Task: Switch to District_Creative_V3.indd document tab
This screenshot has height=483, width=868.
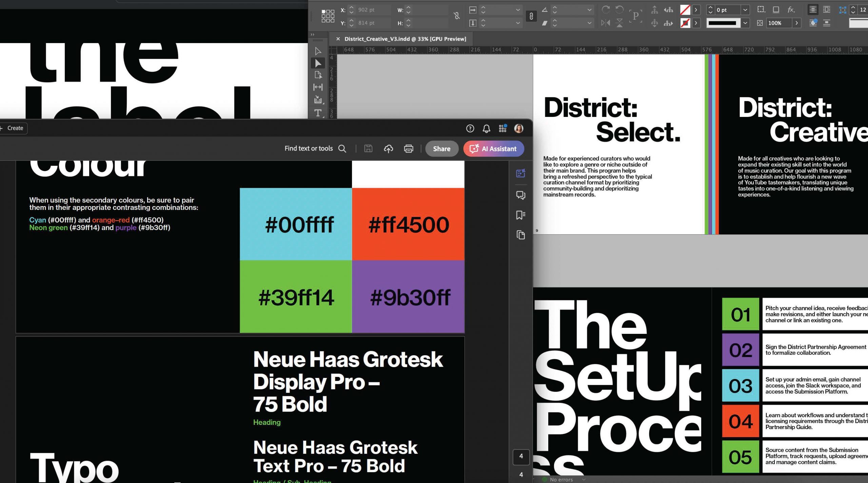Action: coord(405,39)
